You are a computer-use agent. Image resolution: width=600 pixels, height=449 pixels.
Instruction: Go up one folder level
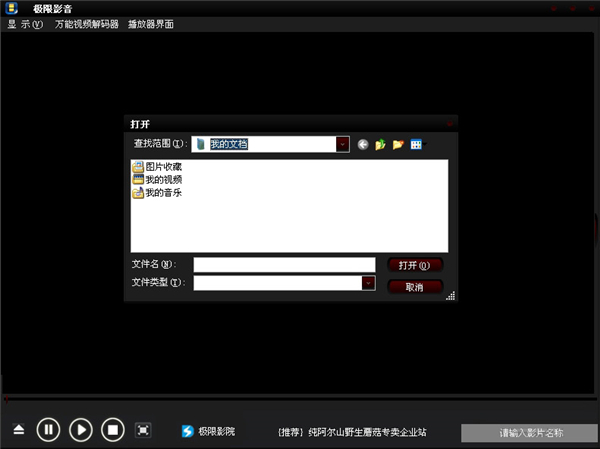(x=381, y=145)
